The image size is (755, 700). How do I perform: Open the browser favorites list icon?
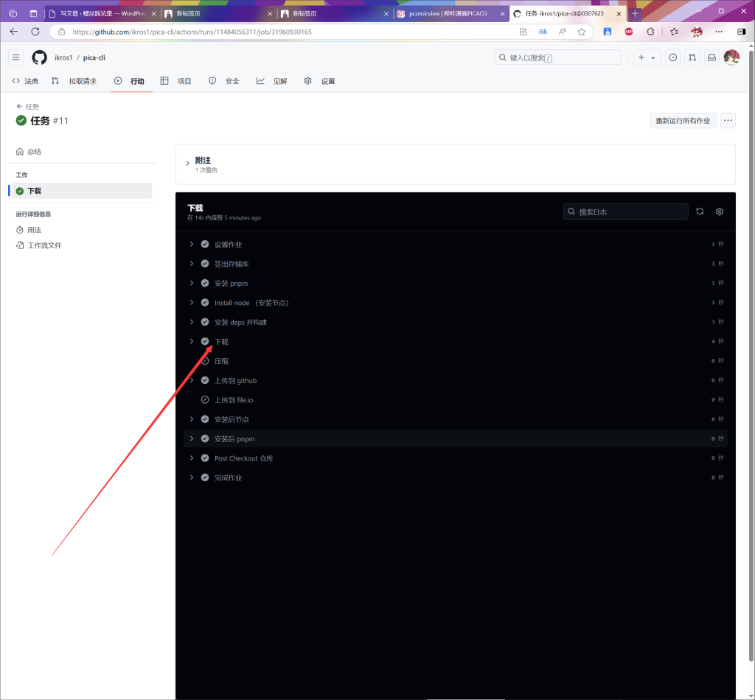[x=674, y=32]
